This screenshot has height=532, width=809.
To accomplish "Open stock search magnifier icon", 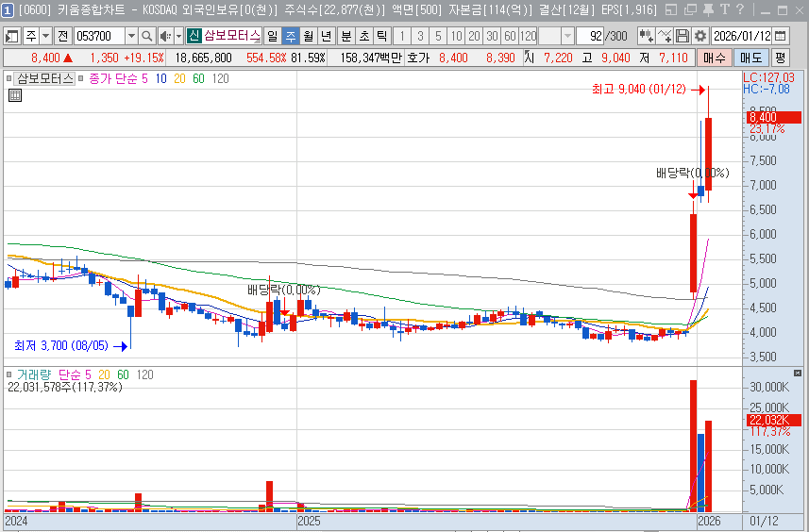I will 147,36.
